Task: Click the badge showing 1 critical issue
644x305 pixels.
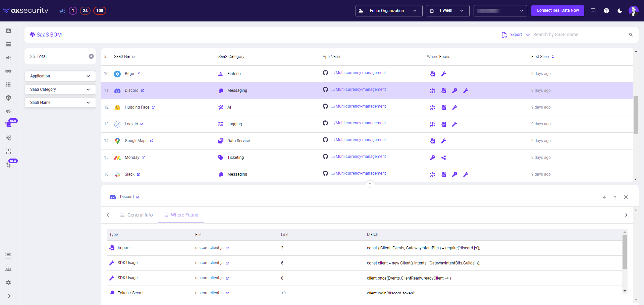Action: pos(73,11)
